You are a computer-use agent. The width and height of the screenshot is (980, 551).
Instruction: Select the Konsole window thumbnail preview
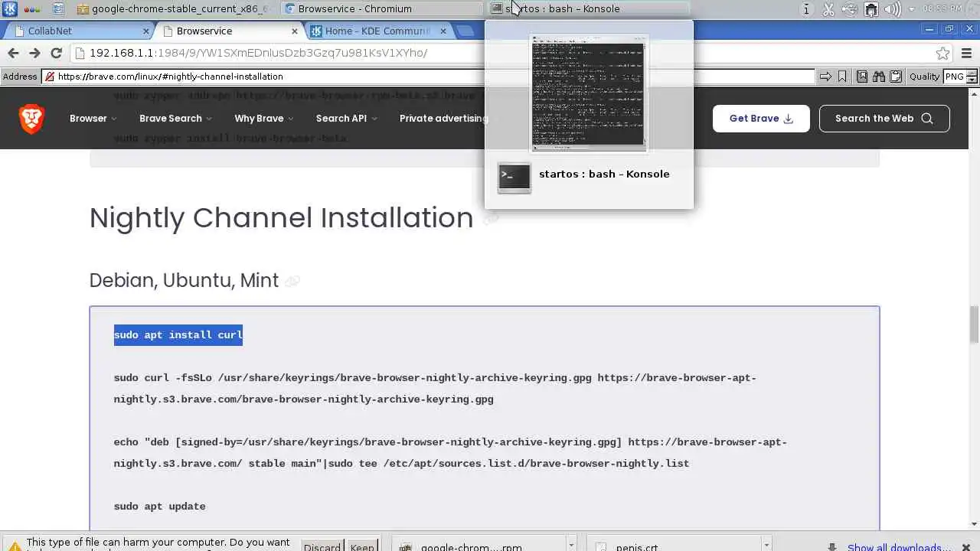coord(589,93)
